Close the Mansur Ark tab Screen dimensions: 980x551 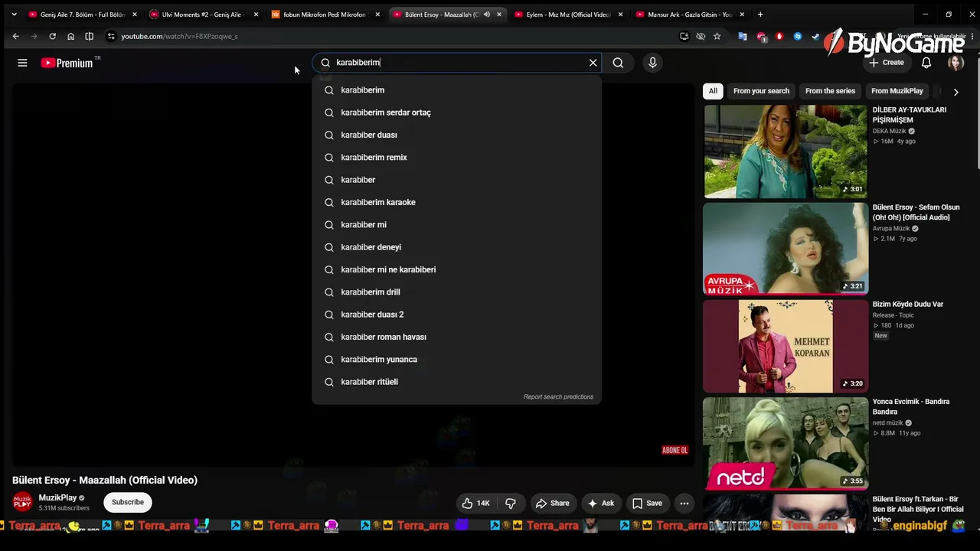742,15
